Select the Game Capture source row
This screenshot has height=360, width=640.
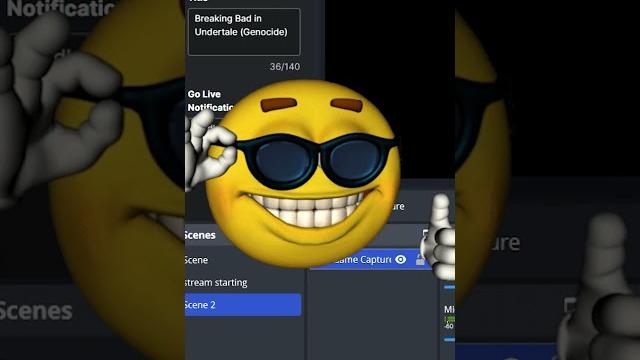pyautogui.click(x=369, y=259)
